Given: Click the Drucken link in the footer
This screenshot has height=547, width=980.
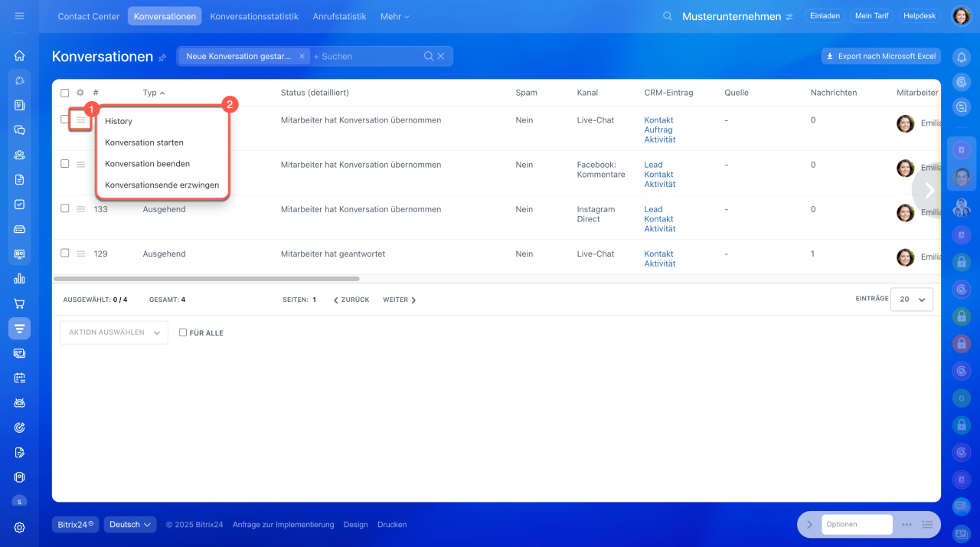Looking at the screenshot, I should pos(392,525).
